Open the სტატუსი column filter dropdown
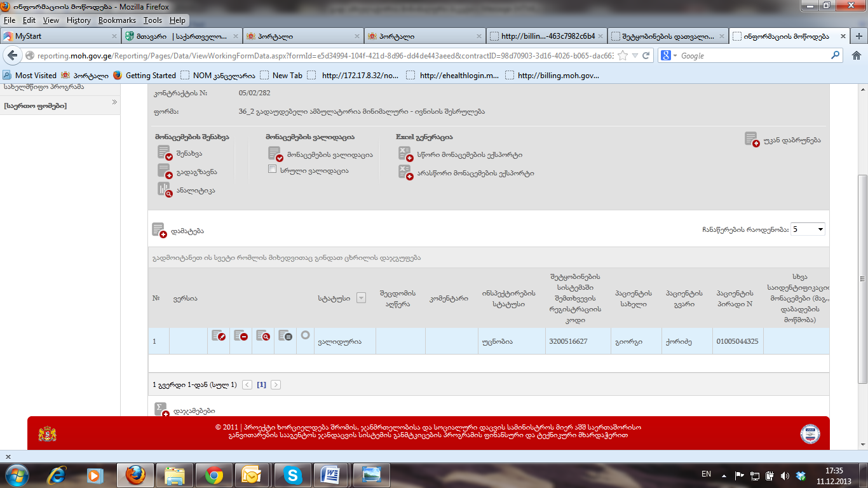Image resolution: width=868 pixels, height=488 pixels. tap(361, 298)
